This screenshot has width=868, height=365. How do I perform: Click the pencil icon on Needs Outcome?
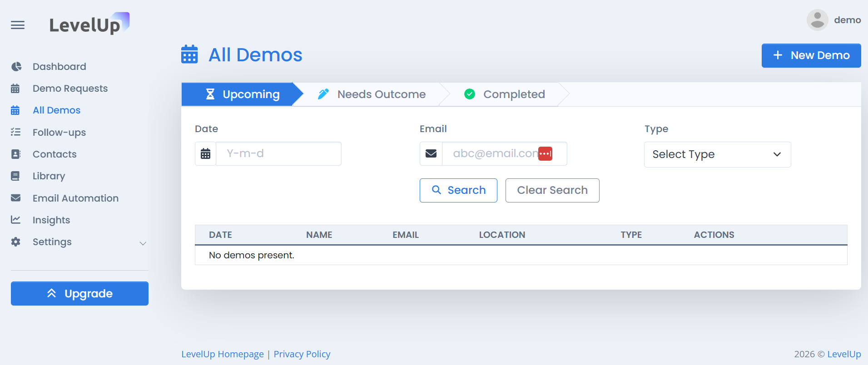tap(323, 94)
